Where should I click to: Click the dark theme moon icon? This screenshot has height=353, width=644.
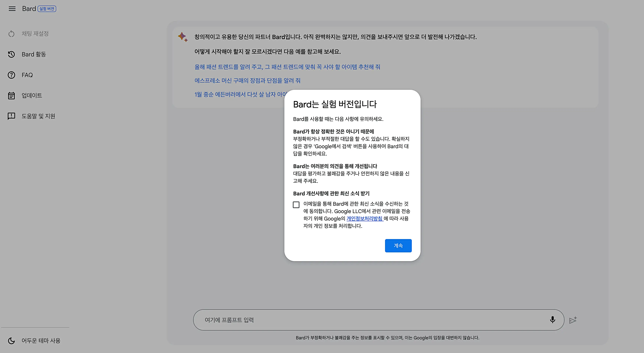coord(11,340)
